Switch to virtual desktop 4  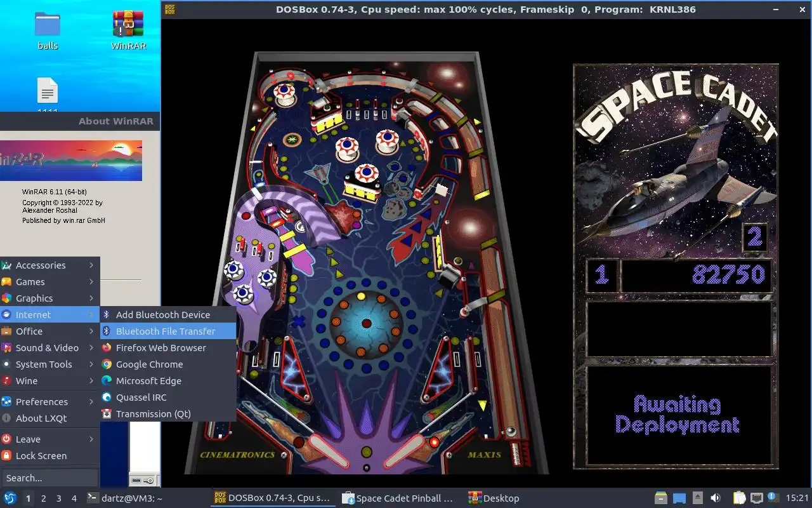pos(74,498)
